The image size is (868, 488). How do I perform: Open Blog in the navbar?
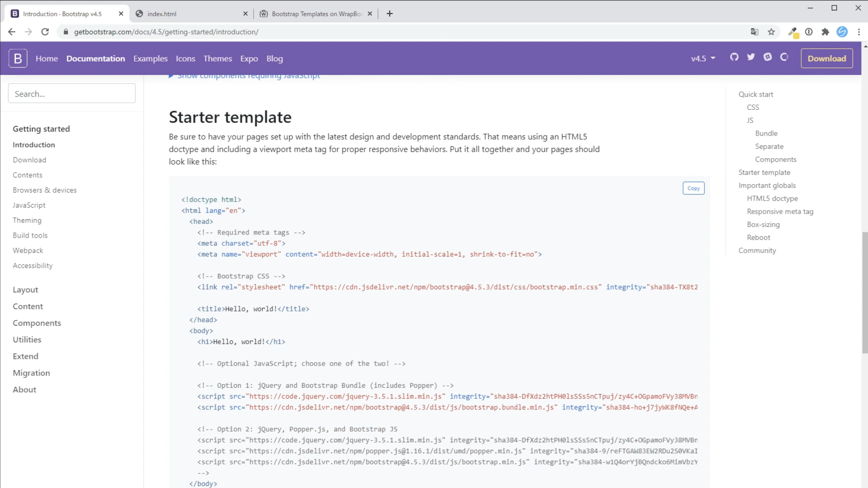274,58
